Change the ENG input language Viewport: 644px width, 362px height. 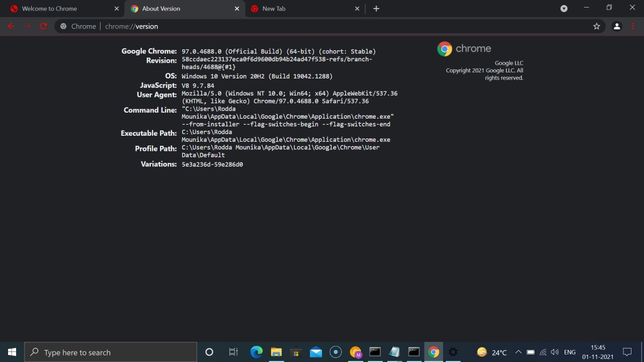click(x=570, y=352)
